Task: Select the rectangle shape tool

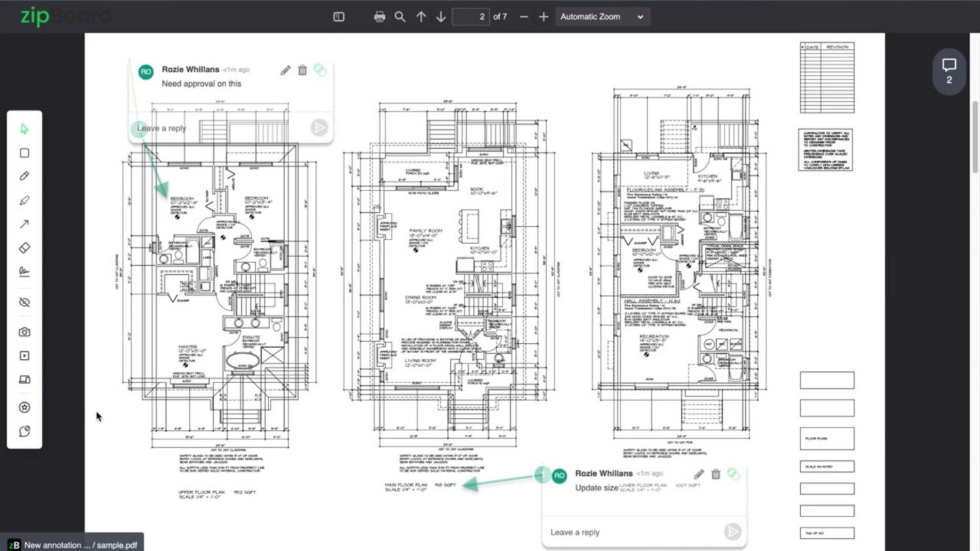Action: pyautogui.click(x=24, y=153)
